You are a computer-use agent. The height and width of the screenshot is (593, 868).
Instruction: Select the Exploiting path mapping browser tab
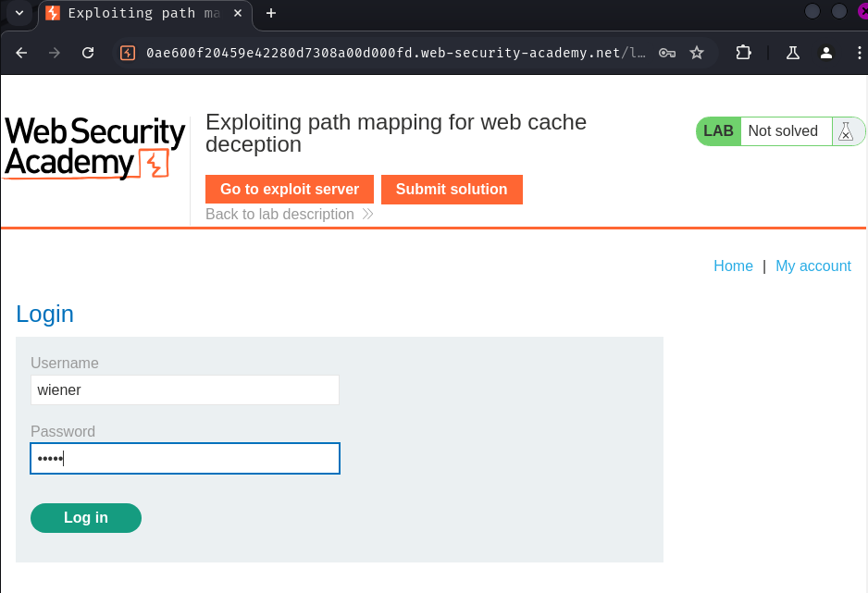point(145,13)
